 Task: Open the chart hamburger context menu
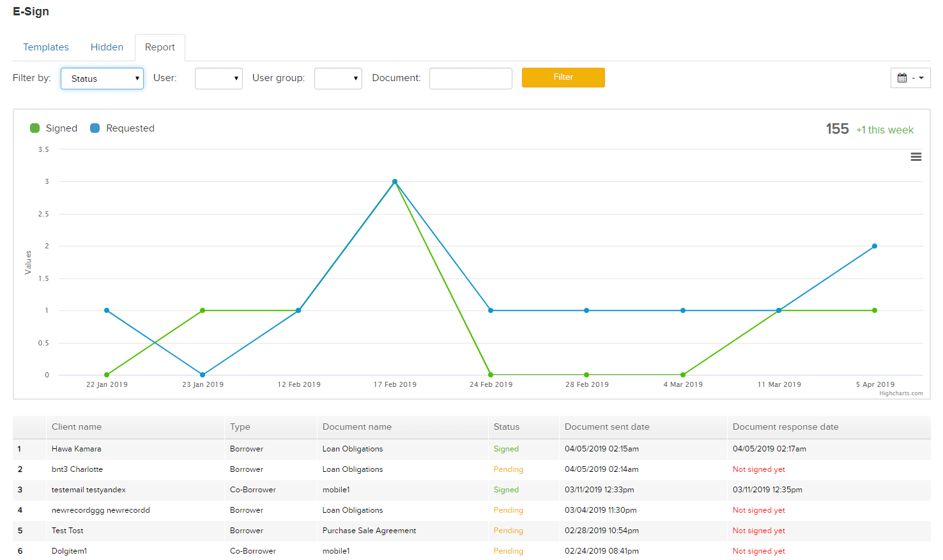(916, 157)
